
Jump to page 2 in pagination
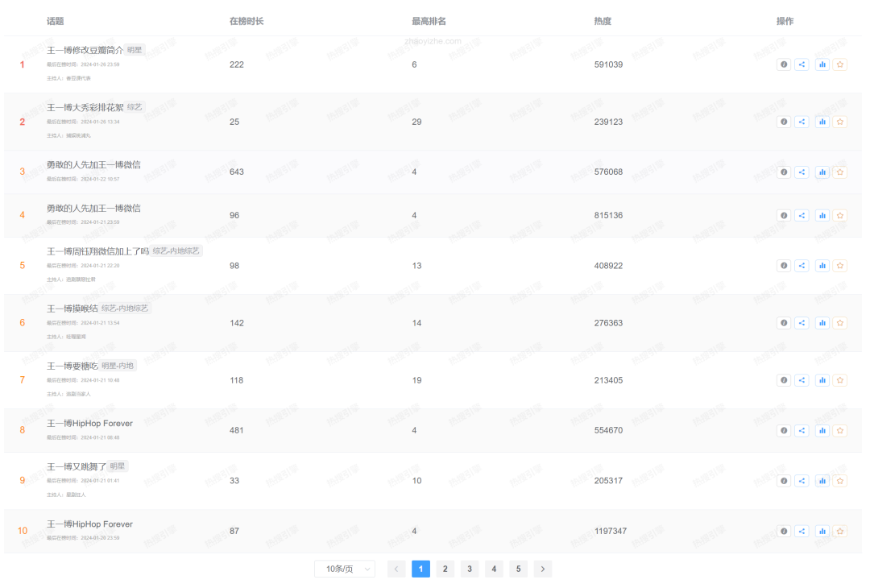pos(445,569)
